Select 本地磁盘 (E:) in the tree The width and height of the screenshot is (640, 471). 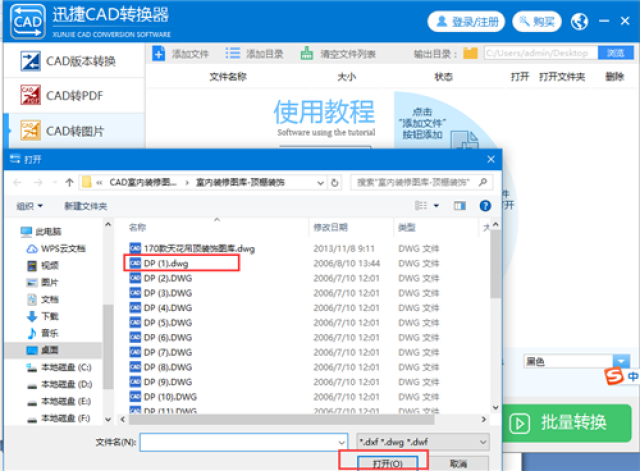[x=59, y=401]
